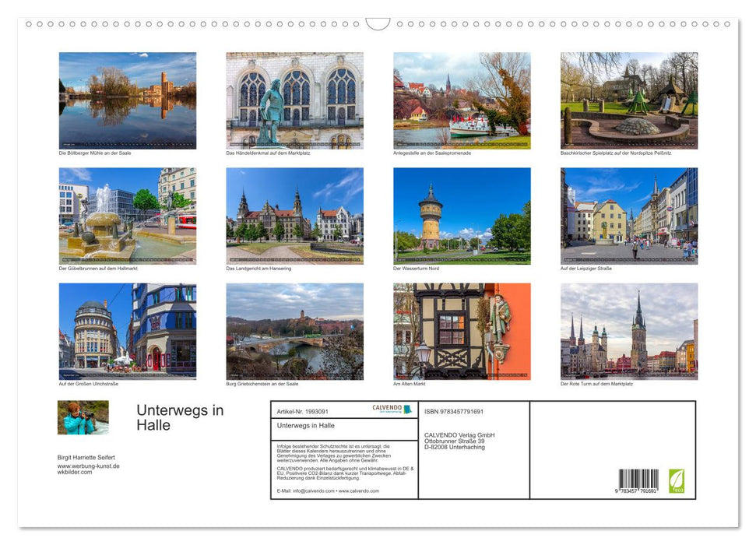Click the Bashkir playground Peißnitz photo
Viewport: 756px width, 545px height.
pos(629,100)
